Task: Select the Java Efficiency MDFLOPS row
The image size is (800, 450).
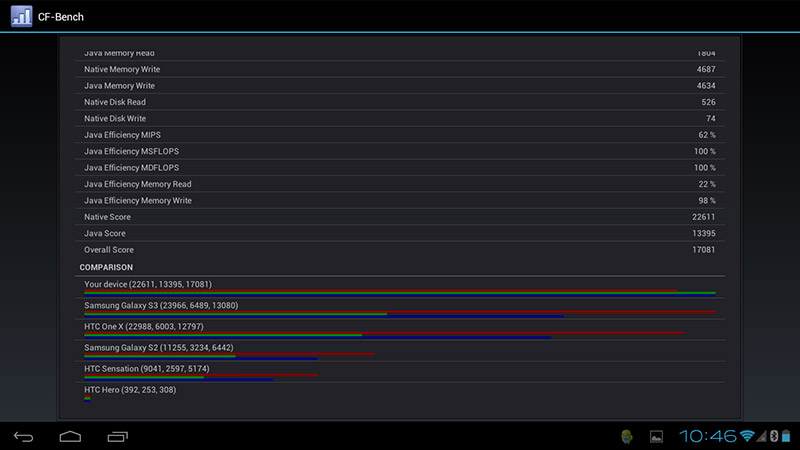Action: tap(399, 167)
